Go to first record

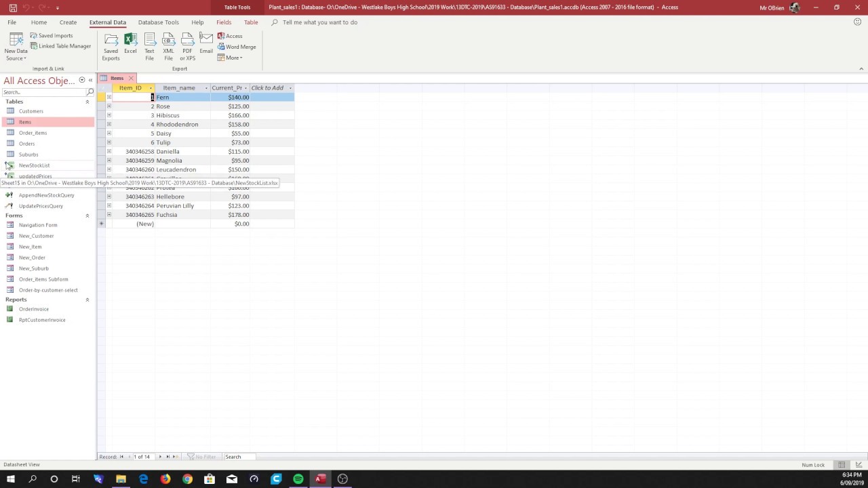[x=122, y=457]
